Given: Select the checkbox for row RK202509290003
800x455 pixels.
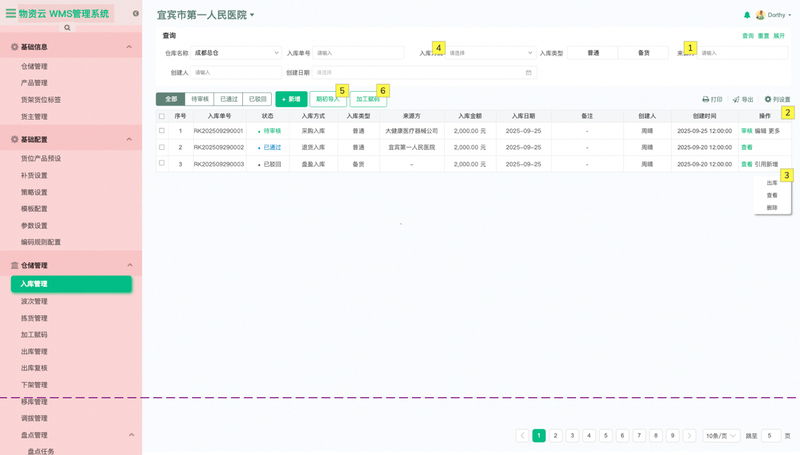Looking at the screenshot, I should tap(162, 164).
